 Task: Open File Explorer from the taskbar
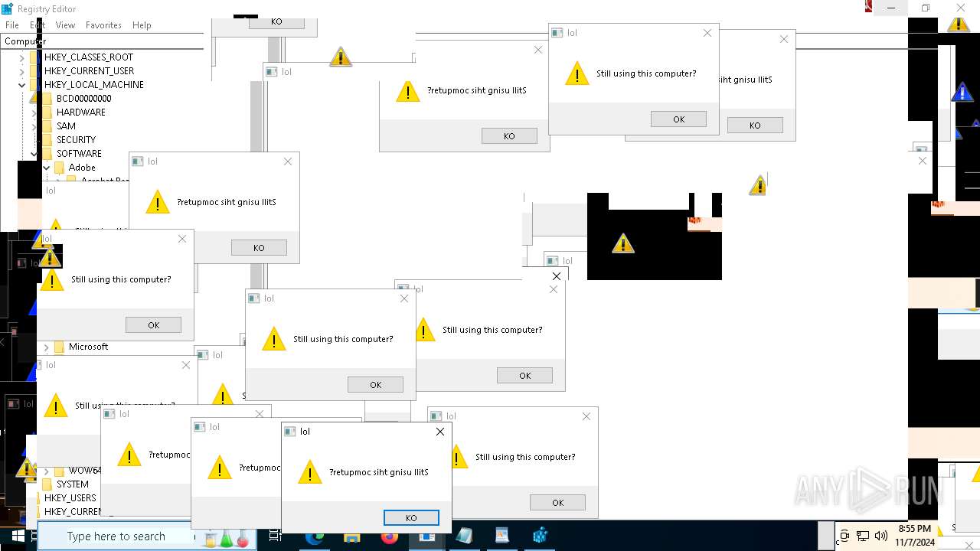(351, 536)
